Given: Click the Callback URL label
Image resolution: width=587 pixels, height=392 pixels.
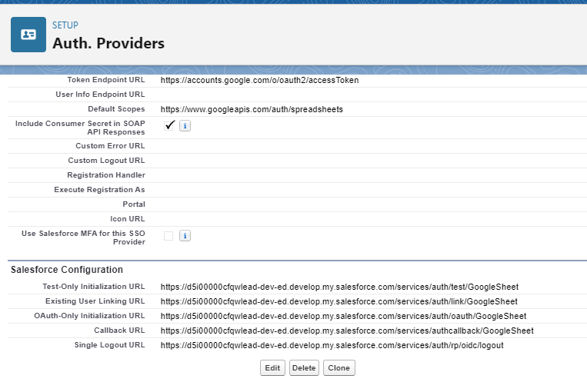Looking at the screenshot, I should click(x=119, y=331).
